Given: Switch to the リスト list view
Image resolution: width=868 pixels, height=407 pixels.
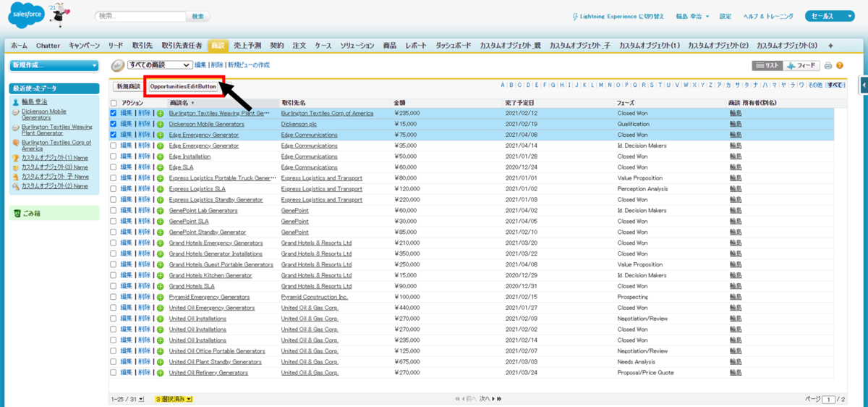Looking at the screenshot, I should tap(767, 65).
